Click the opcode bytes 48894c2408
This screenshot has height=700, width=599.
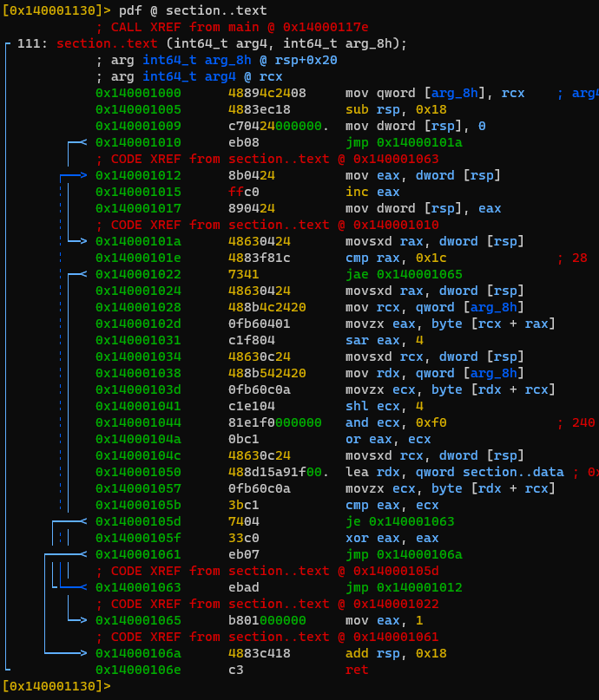pyautogui.click(x=267, y=93)
